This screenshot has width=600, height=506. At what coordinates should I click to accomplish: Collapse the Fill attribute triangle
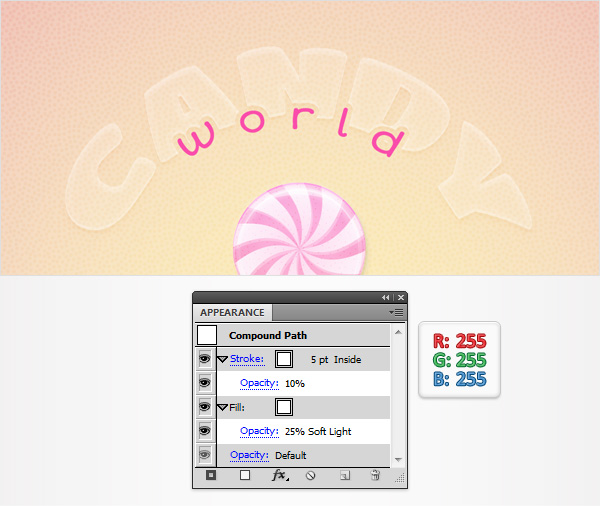222,407
